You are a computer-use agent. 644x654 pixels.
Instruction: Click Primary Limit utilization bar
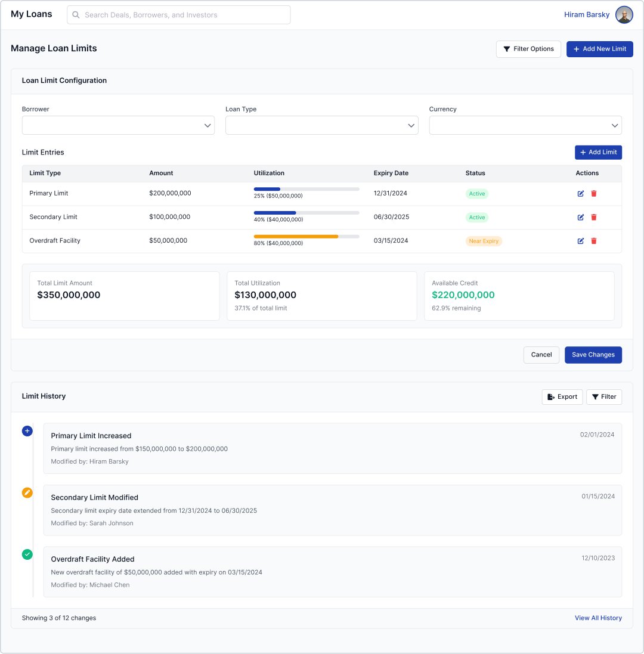pyautogui.click(x=306, y=190)
